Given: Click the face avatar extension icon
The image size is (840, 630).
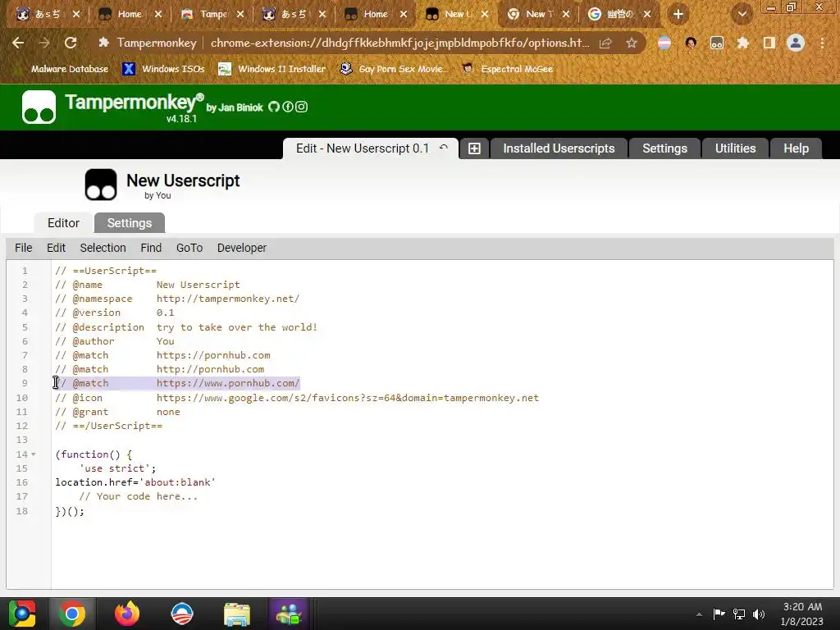Looking at the screenshot, I should (691, 43).
